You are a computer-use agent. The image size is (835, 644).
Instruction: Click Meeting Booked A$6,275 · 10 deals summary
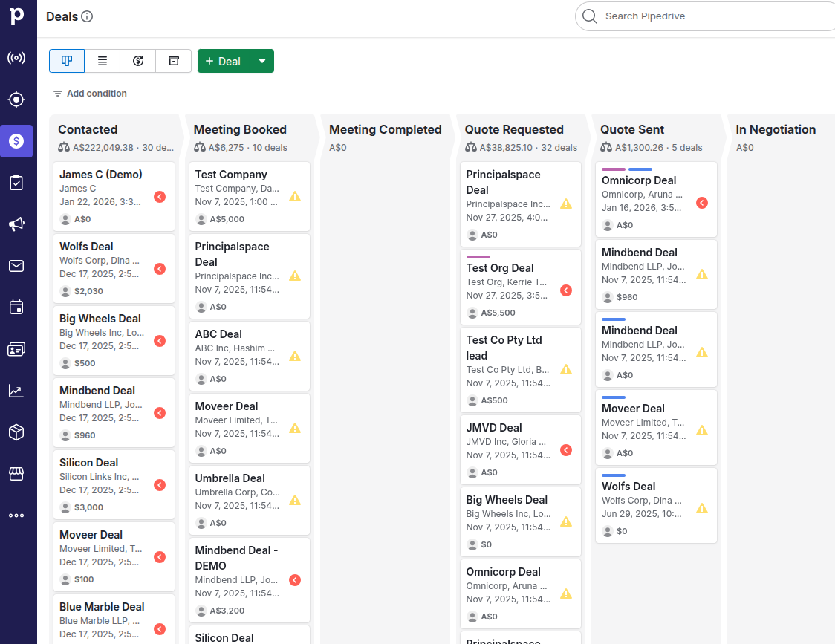click(x=240, y=148)
